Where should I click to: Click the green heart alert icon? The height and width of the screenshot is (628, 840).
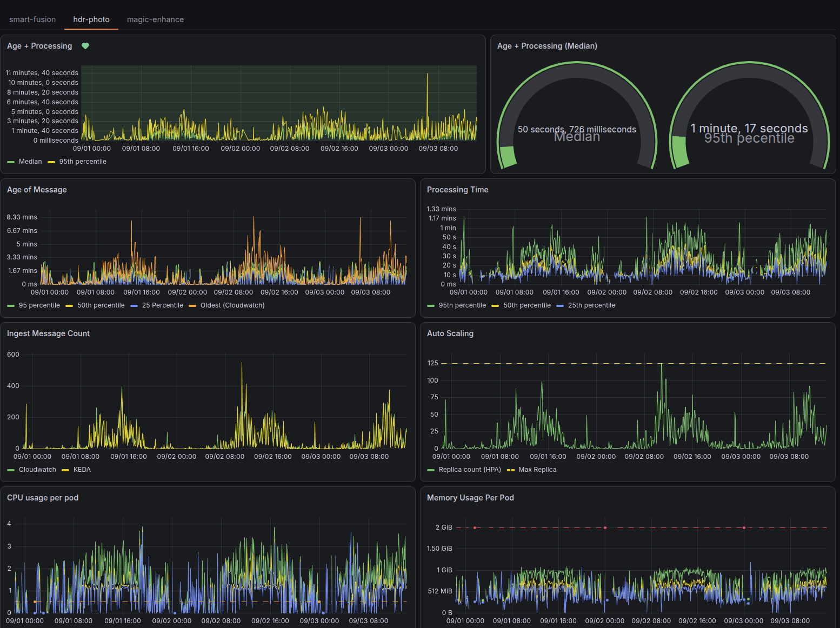[x=85, y=46]
